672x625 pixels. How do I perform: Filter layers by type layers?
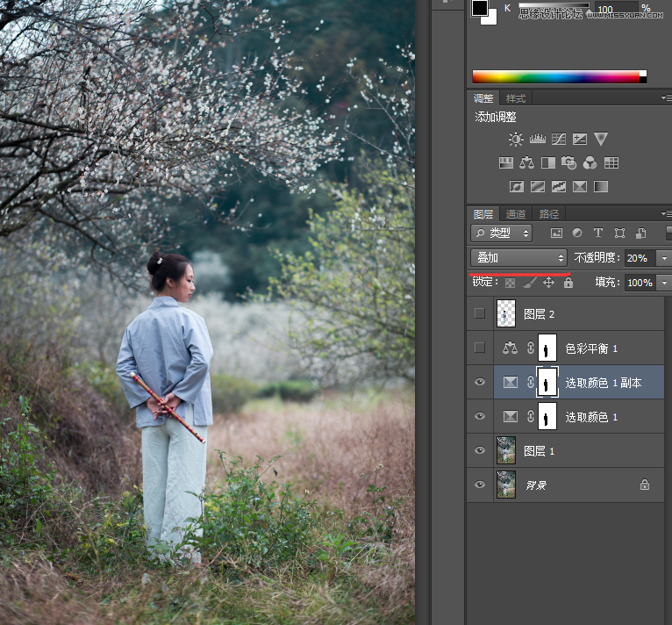[598, 233]
